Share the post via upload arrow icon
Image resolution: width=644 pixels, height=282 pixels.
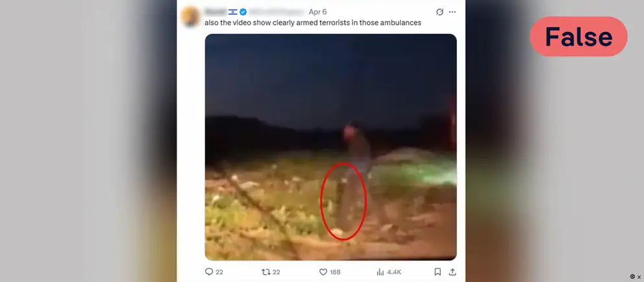coord(452,272)
